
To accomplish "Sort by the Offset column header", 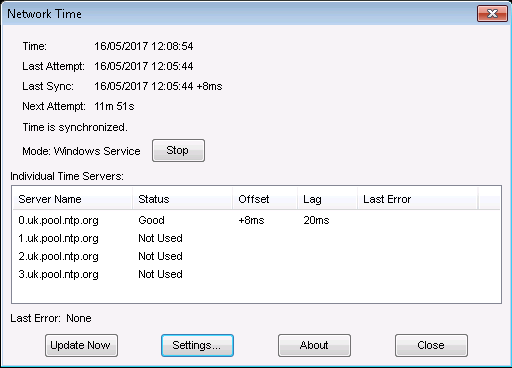I will (265, 199).
